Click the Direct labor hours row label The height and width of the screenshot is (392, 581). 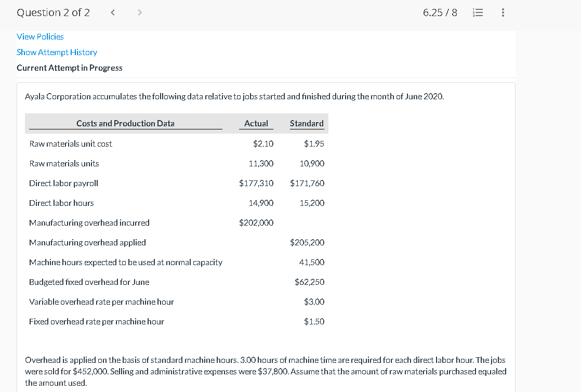point(61,203)
